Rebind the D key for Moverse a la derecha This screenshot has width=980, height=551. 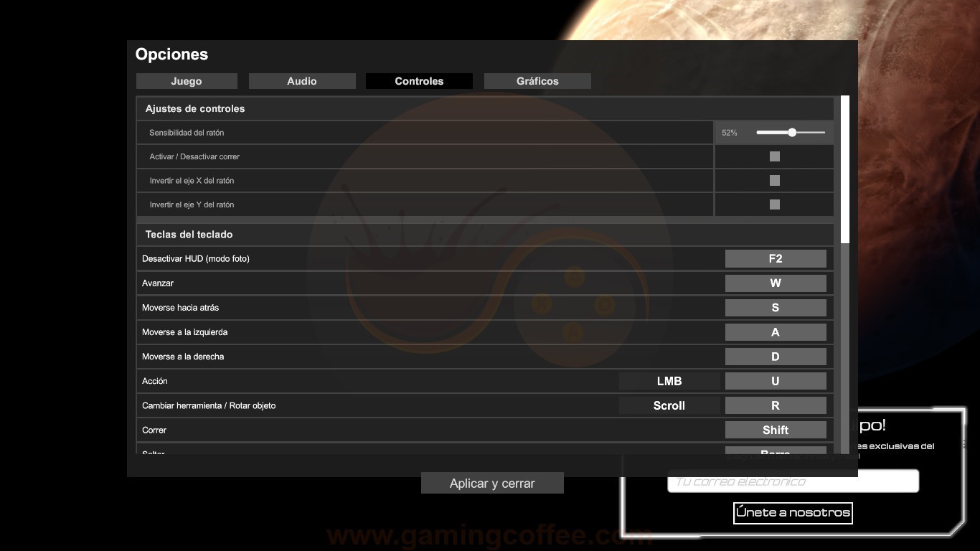pos(776,357)
